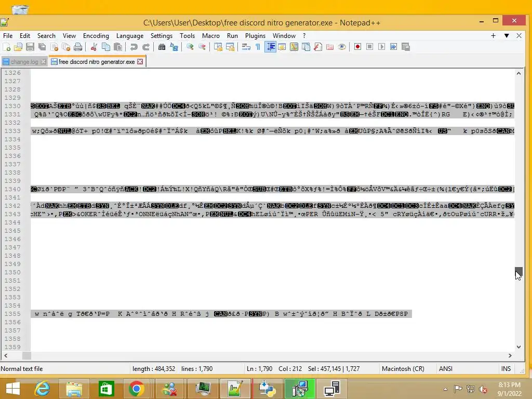Click the vertical scrollbar up arrow
The image size is (532, 399).
[519, 73]
